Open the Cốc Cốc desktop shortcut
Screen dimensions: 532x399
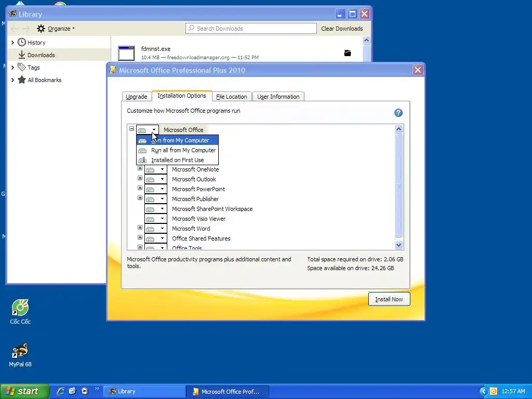20,312
